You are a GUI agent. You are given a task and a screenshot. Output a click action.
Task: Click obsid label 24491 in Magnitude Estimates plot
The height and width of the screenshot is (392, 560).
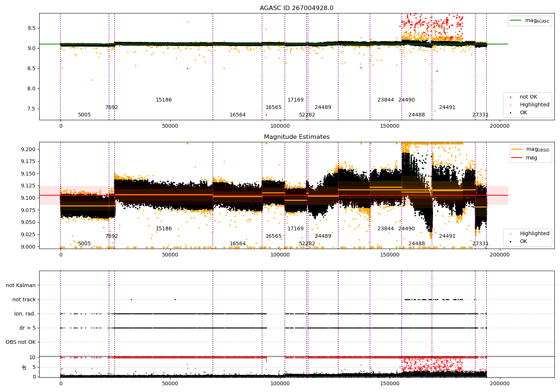[447, 236]
